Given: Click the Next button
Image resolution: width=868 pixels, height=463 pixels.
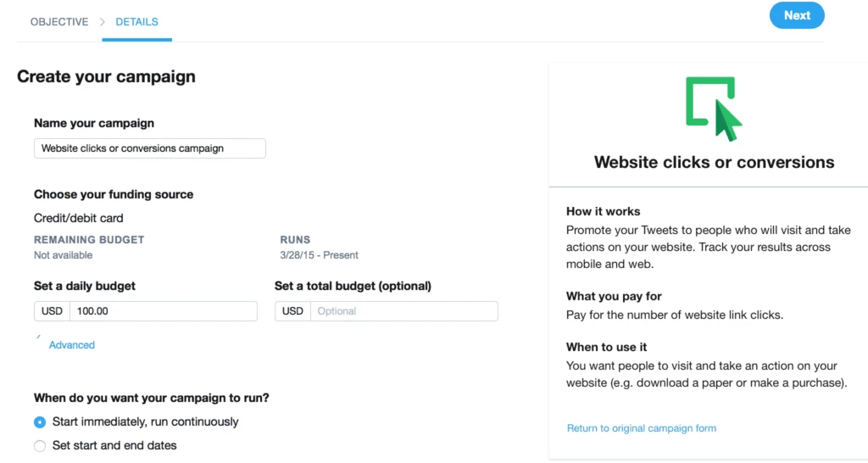Looking at the screenshot, I should coord(797,15).
